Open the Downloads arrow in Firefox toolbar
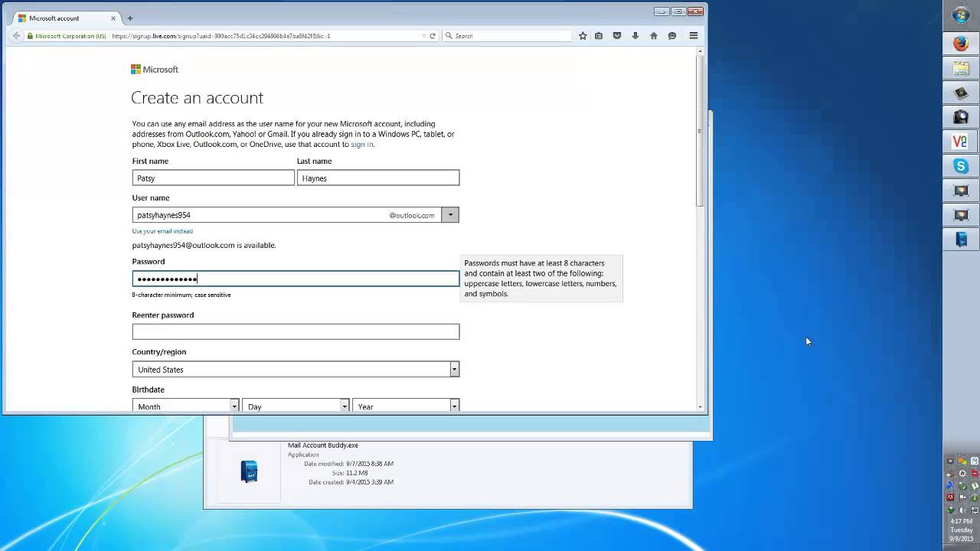 (x=635, y=36)
